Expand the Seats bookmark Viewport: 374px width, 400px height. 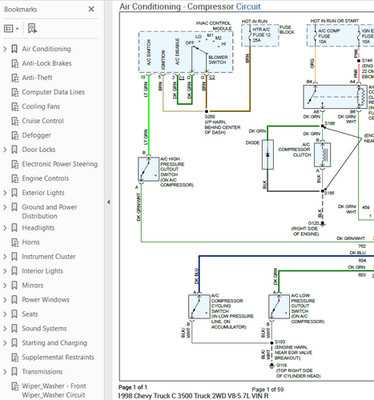tap(5, 314)
